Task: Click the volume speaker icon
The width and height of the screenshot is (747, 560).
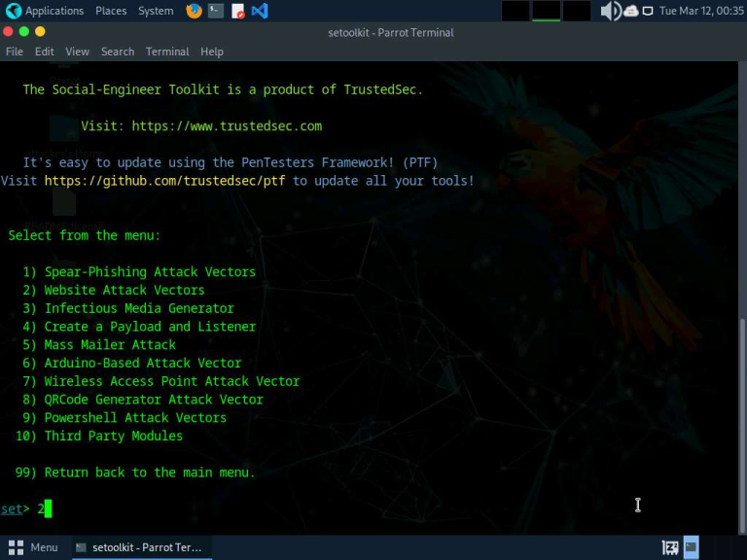Action: (610, 11)
